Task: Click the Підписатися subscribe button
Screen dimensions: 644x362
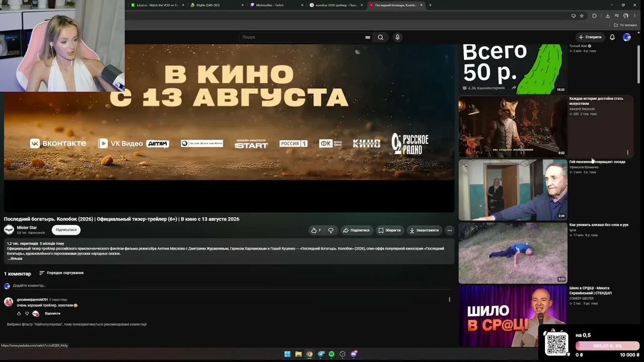Action: click(x=66, y=230)
